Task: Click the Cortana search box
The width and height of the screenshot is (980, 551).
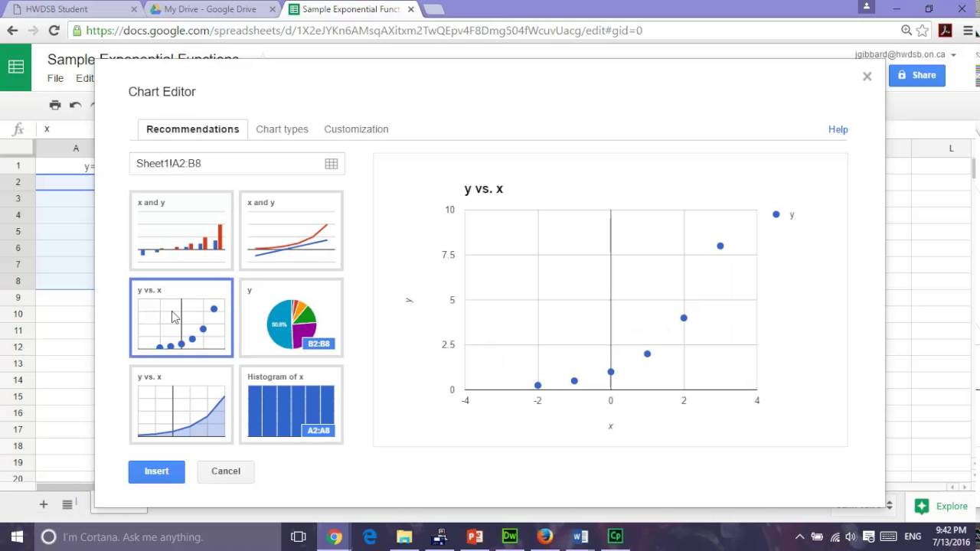Action: [x=157, y=536]
